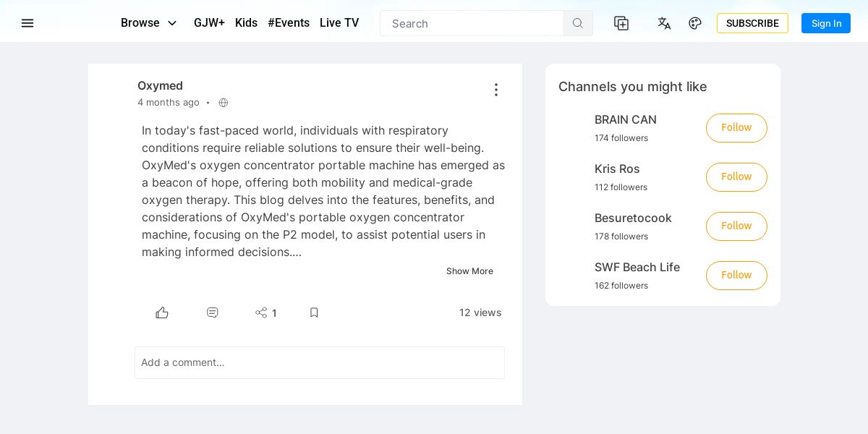Click the search magnifier icon

click(578, 23)
